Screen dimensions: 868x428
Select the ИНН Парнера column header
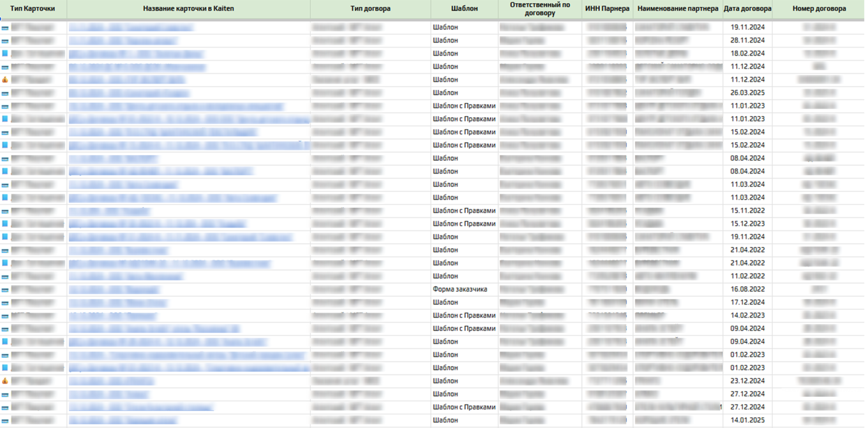click(607, 9)
